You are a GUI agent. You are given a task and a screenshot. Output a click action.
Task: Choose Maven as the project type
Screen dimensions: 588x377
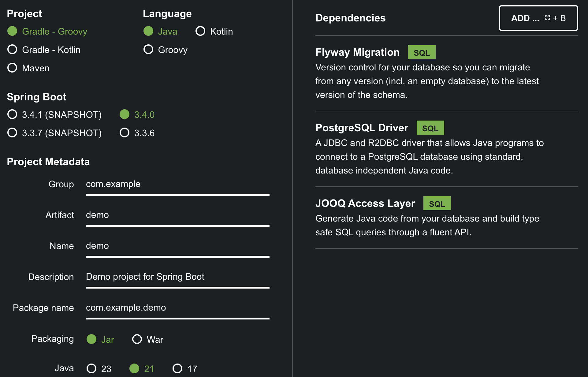tap(28, 68)
